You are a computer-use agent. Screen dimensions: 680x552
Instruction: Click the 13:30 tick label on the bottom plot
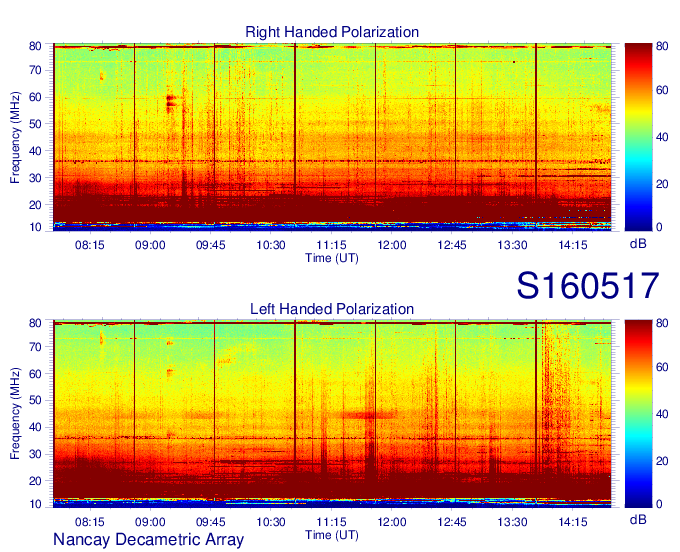[512, 522]
